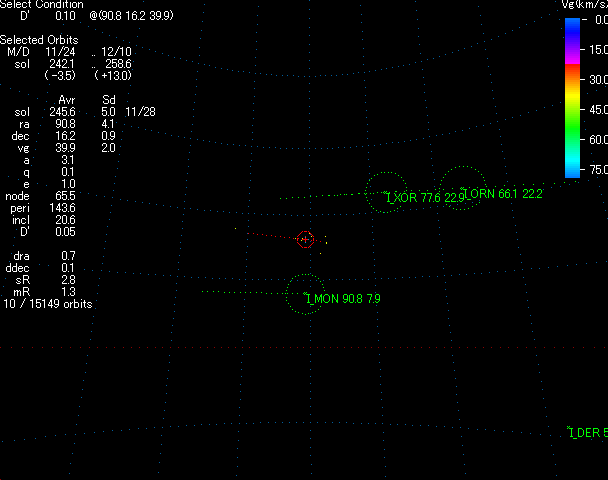Click the XOR 77.6 22.9 label
The image size is (608, 480).
pyautogui.click(x=426, y=198)
